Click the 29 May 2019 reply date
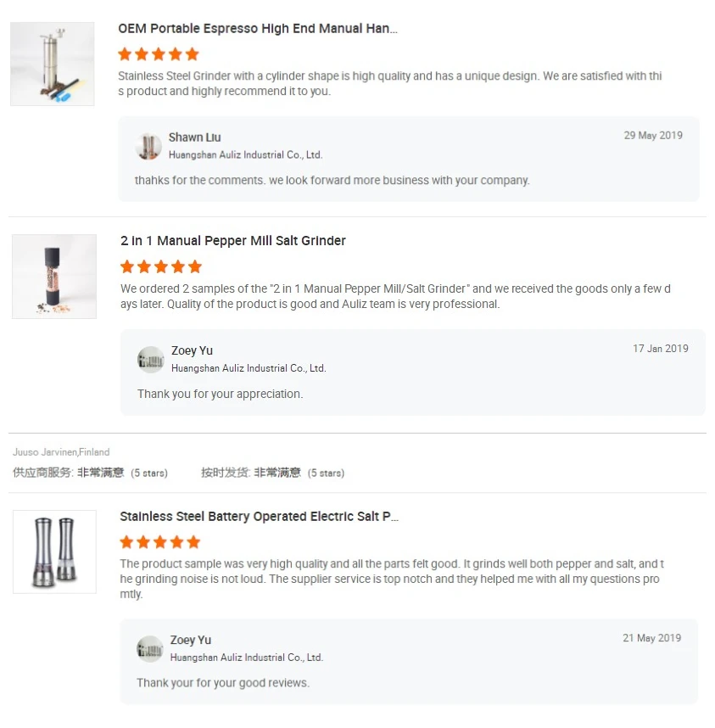This screenshot has width=715, height=728. [653, 136]
